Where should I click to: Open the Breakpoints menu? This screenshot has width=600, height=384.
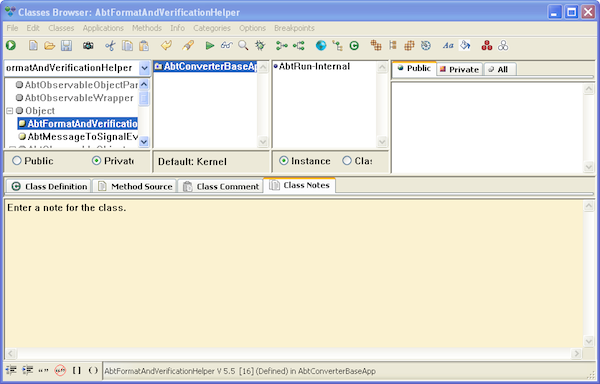coord(294,28)
